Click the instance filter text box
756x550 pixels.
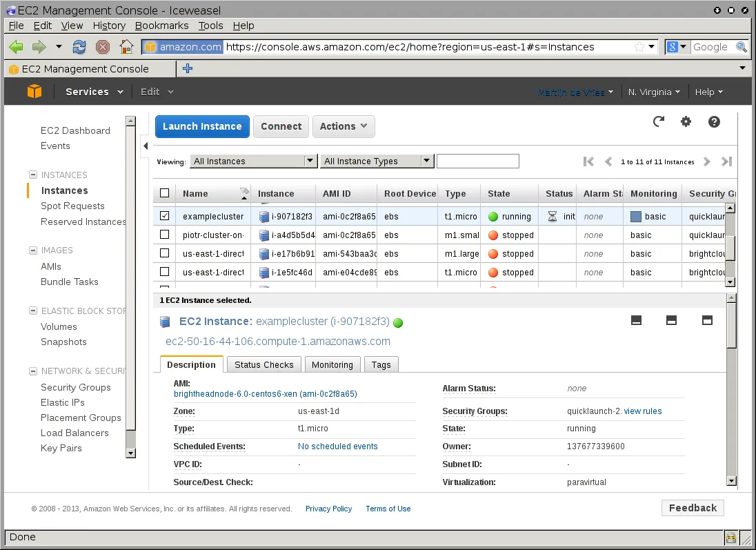coord(478,161)
